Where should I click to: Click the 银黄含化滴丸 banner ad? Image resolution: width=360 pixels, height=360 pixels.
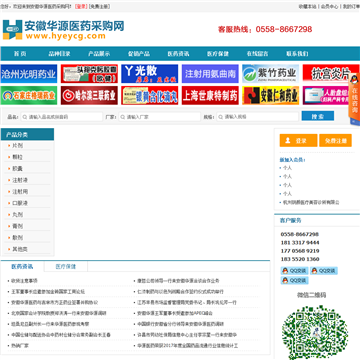pos(150,95)
